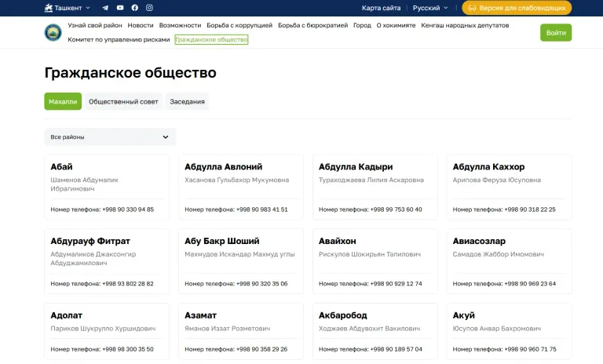
Task: Click the Tashkent city monument icon
Action: 49,8
